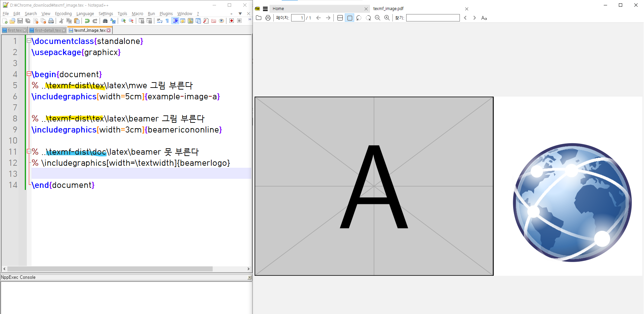The height and width of the screenshot is (314, 644).
Task: Click \end{document} on line 14
Action: [x=63, y=185]
